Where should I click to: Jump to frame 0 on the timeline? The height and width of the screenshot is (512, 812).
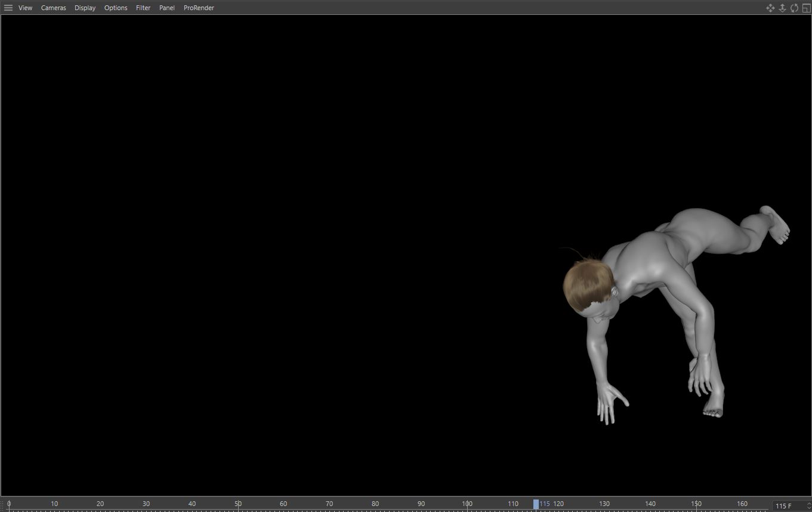pyautogui.click(x=8, y=504)
